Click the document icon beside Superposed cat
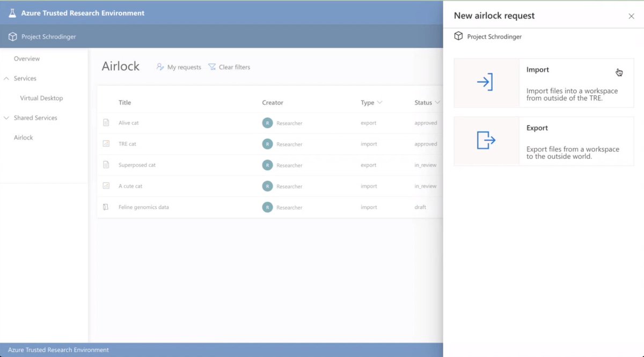 [106, 165]
